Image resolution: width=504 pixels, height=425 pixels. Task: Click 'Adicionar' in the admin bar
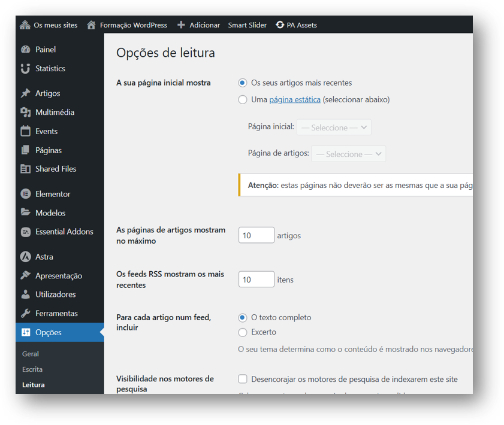click(205, 25)
